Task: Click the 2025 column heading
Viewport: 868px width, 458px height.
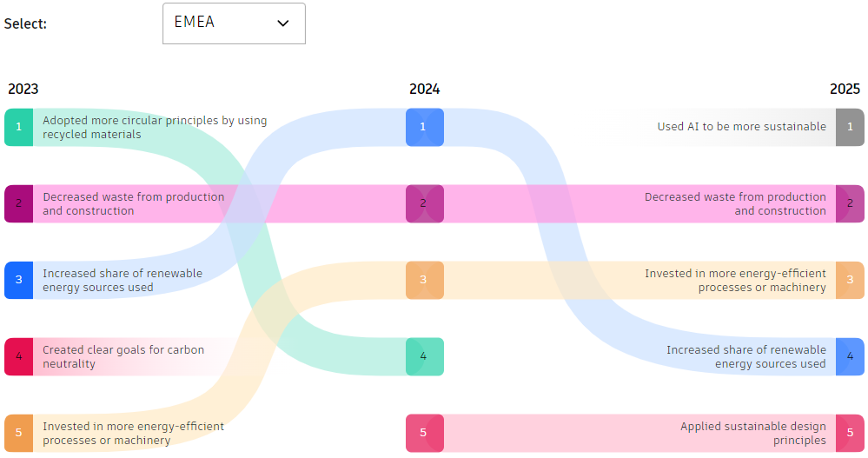Action: tap(845, 89)
